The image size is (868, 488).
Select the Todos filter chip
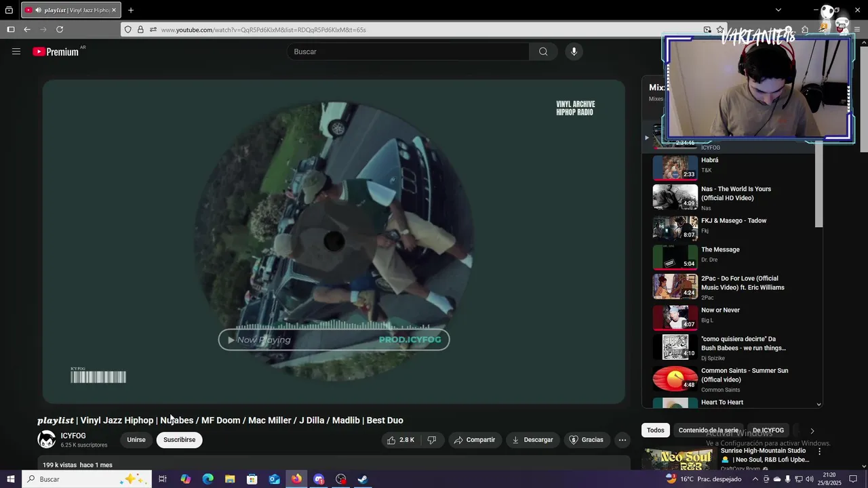[656, 430]
